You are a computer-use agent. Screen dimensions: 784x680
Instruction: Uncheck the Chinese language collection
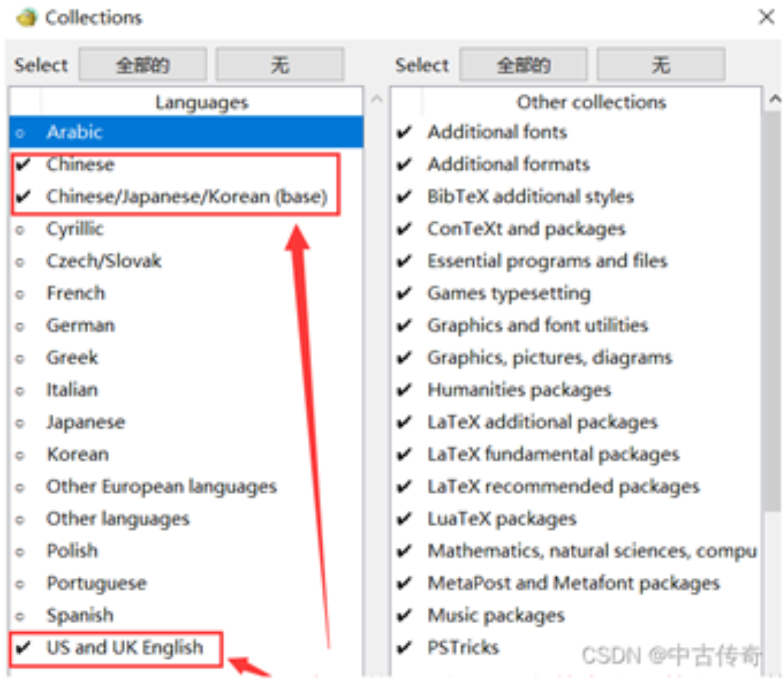(186, 164)
